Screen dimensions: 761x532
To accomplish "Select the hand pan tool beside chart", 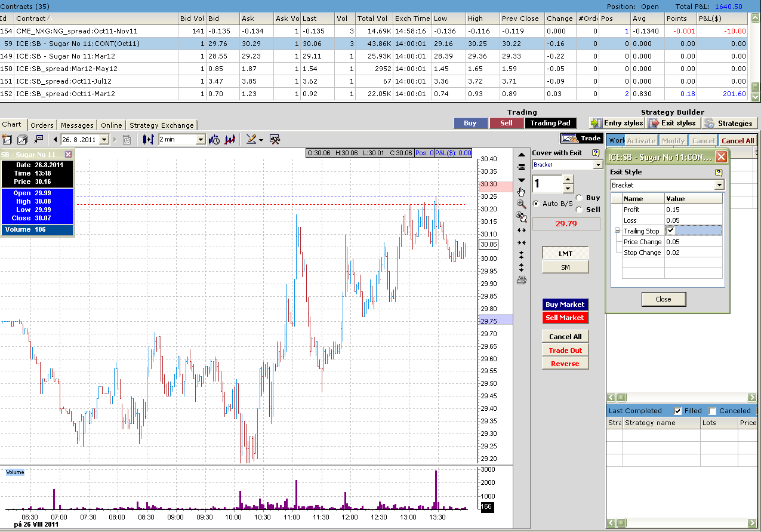I will pyautogui.click(x=522, y=192).
